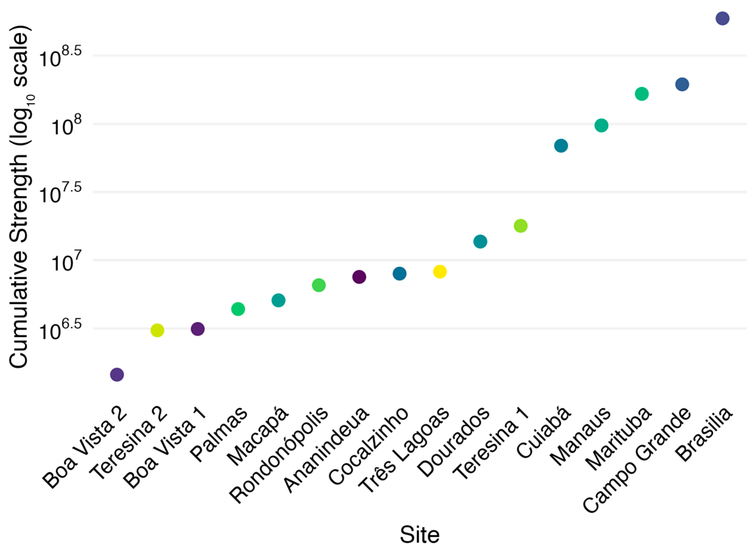
Task: Click the dark purple Ananindeua dot
Action: [x=359, y=277]
